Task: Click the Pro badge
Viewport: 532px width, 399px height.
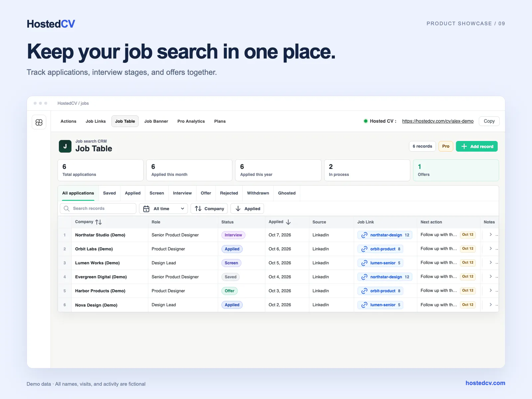Action: [x=446, y=146]
